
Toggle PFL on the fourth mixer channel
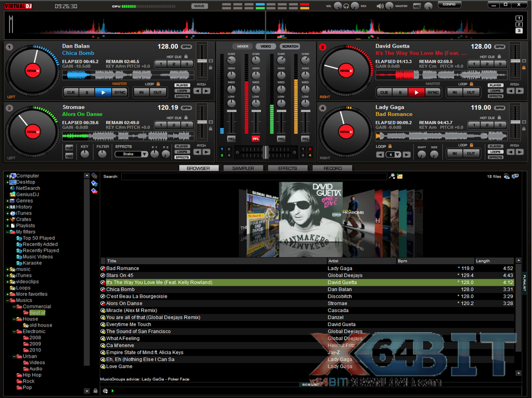coord(305,138)
